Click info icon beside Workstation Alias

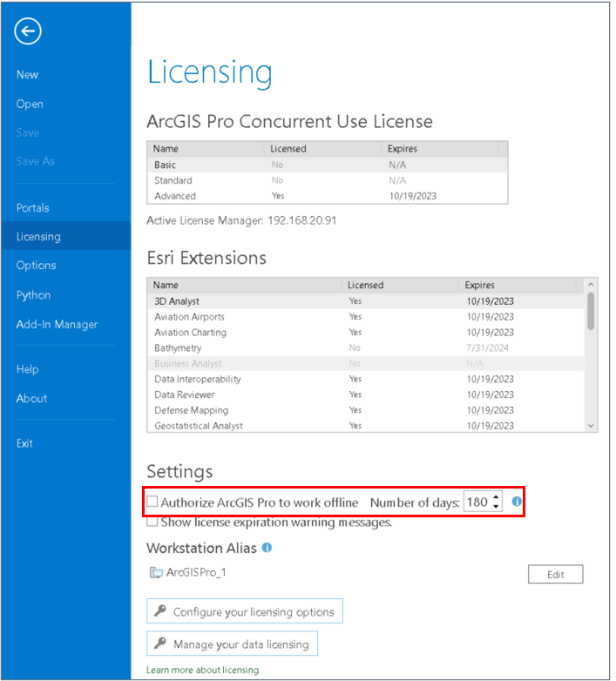(267, 548)
